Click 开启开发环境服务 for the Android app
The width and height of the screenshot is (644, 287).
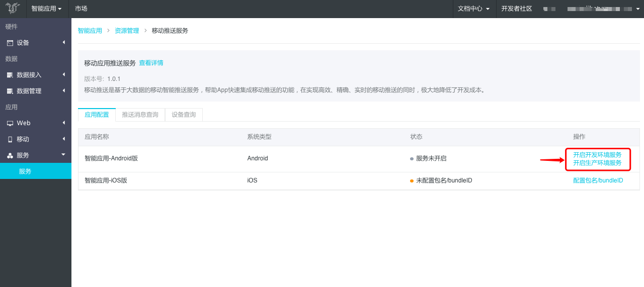click(597, 155)
